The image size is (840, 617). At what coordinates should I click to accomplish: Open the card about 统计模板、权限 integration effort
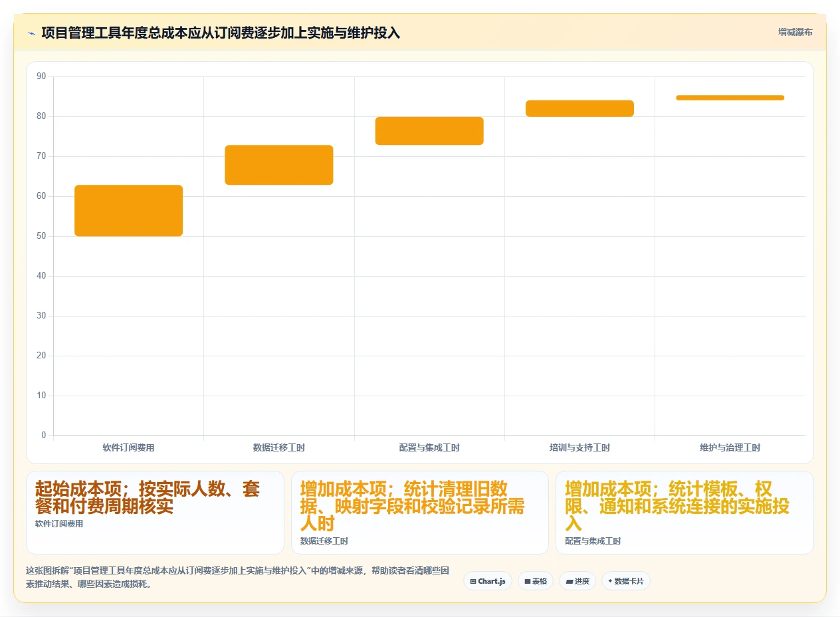coord(684,513)
